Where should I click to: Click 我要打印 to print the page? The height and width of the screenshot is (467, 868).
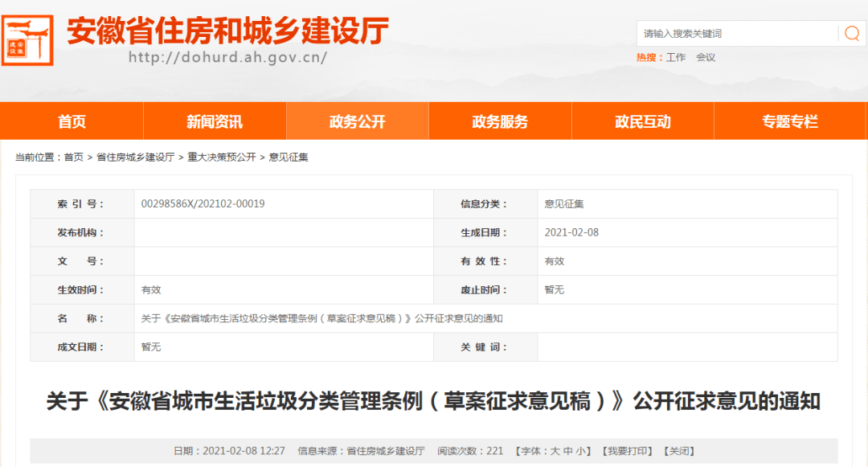627,451
